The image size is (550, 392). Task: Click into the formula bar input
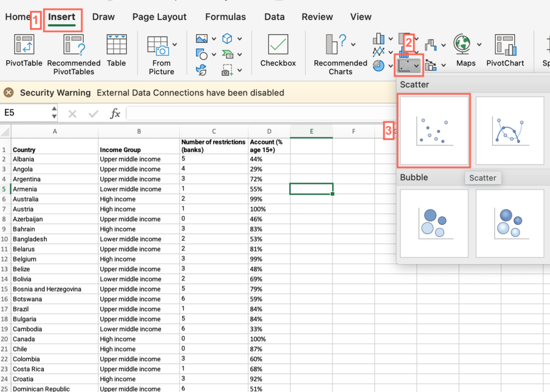260,114
